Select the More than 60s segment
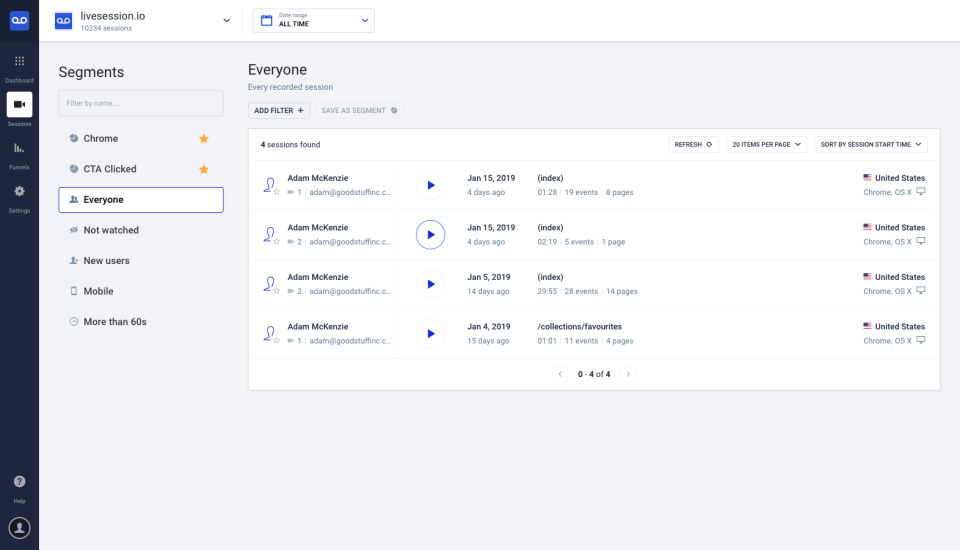Image resolution: width=960 pixels, height=550 pixels. click(115, 322)
